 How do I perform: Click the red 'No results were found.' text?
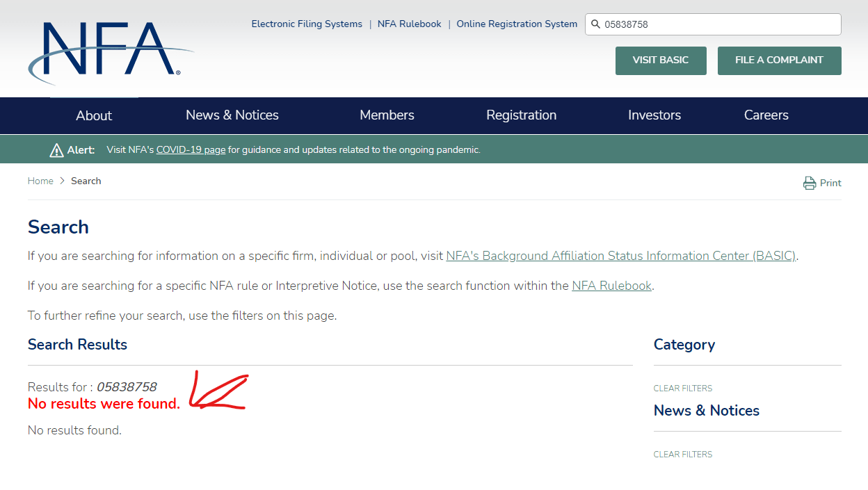pyautogui.click(x=104, y=404)
